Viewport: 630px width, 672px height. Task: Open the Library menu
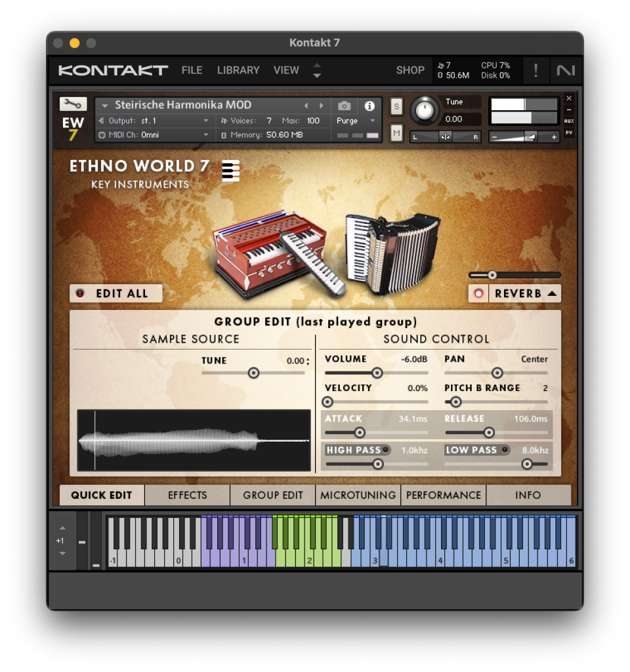point(238,70)
